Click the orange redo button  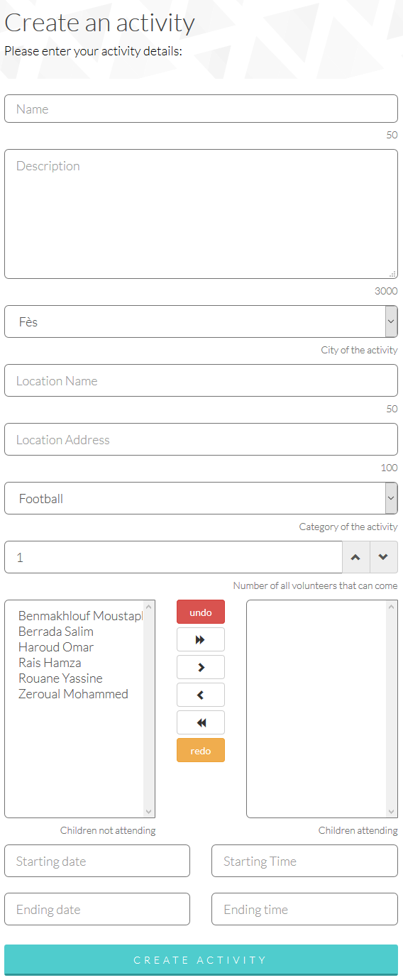click(x=200, y=750)
